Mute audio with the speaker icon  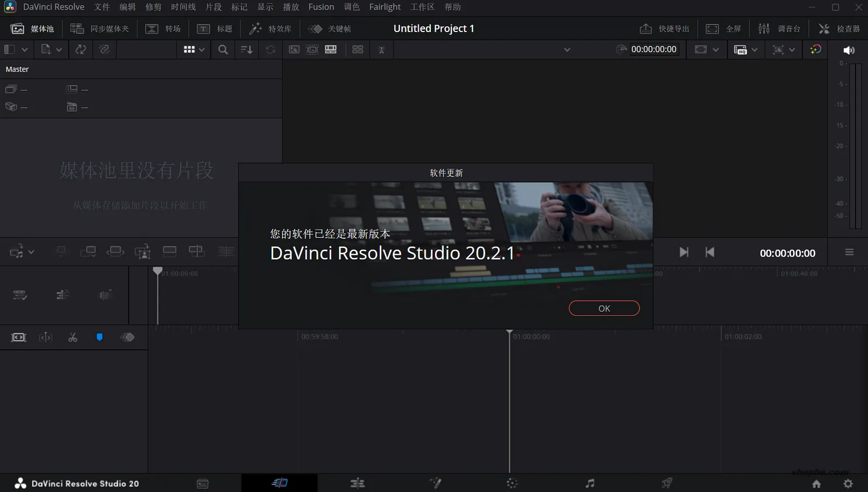tap(848, 50)
